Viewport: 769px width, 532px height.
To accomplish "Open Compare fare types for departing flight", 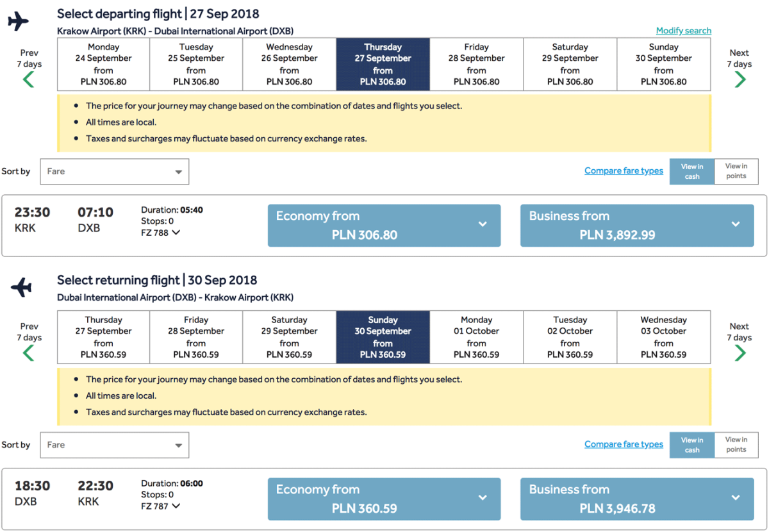I will [x=624, y=171].
